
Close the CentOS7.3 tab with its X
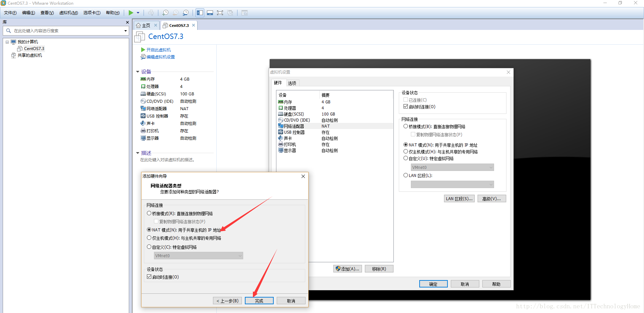[194, 25]
